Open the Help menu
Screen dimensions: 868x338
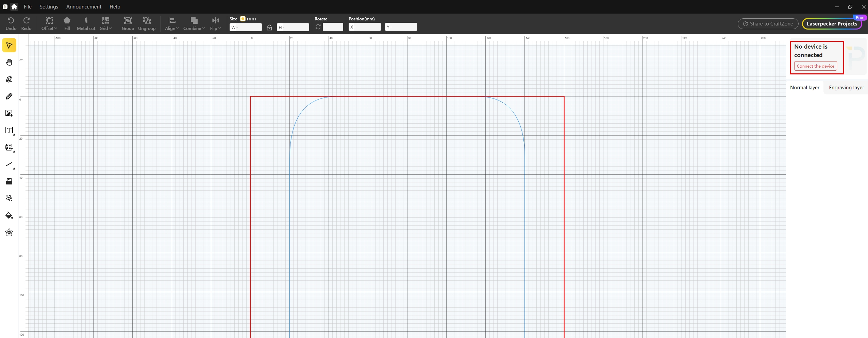pos(115,6)
